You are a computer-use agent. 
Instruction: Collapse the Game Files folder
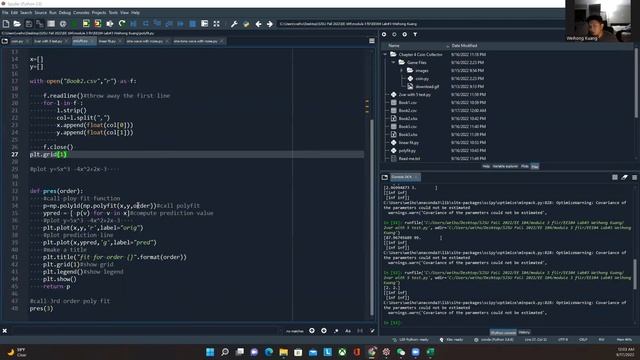click(393, 62)
